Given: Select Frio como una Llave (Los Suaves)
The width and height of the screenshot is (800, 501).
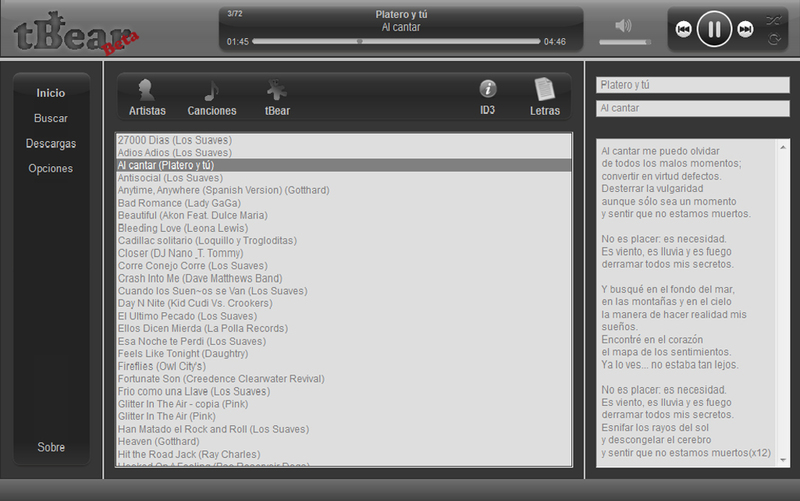Looking at the screenshot, I should [x=344, y=391].
